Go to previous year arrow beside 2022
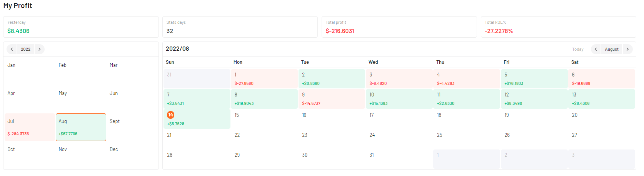The width and height of the screenshot is (644, 176). point(12,49)
